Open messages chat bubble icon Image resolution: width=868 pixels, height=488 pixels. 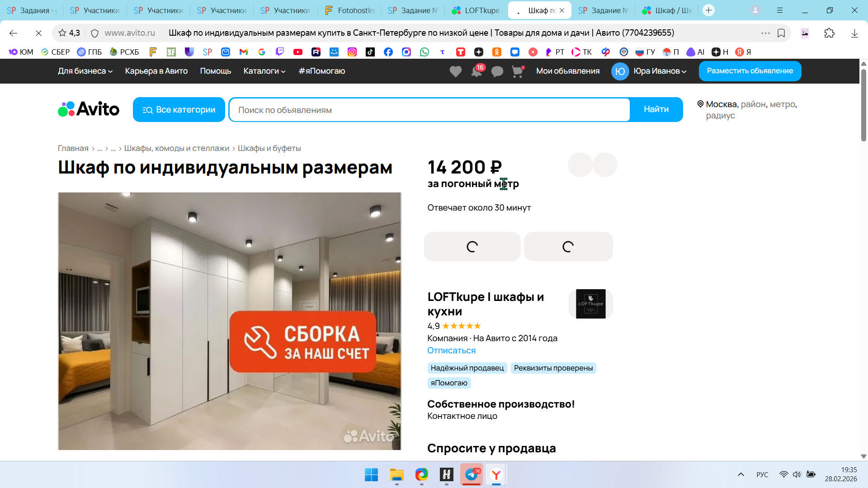click(x=497, y=71)
